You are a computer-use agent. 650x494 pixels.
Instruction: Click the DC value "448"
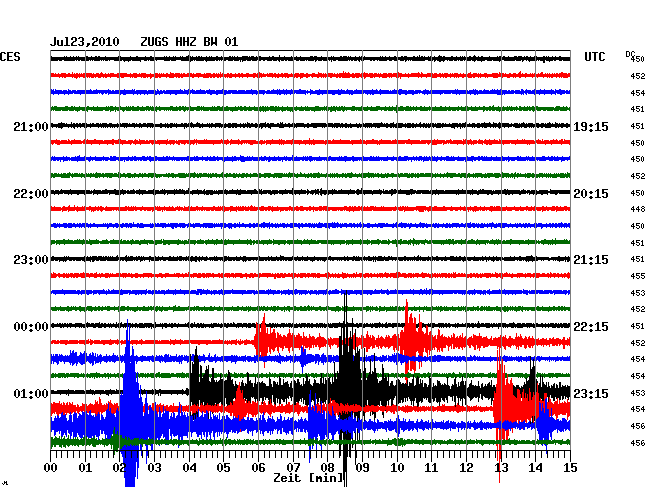pos(638,209)
